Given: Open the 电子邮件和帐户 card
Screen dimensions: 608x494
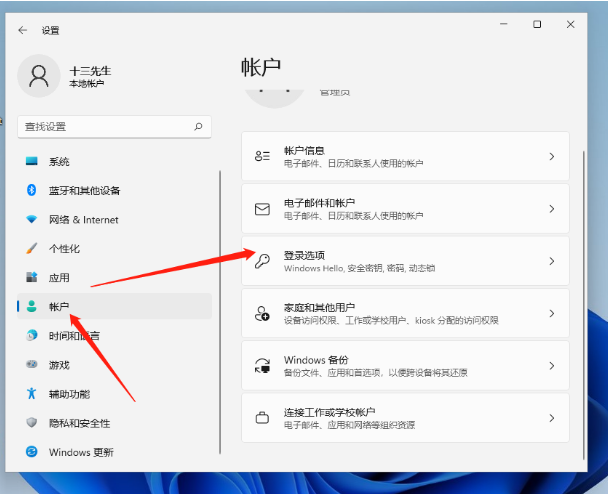Looking at the screenshot, I should click(x=405, y=209).
